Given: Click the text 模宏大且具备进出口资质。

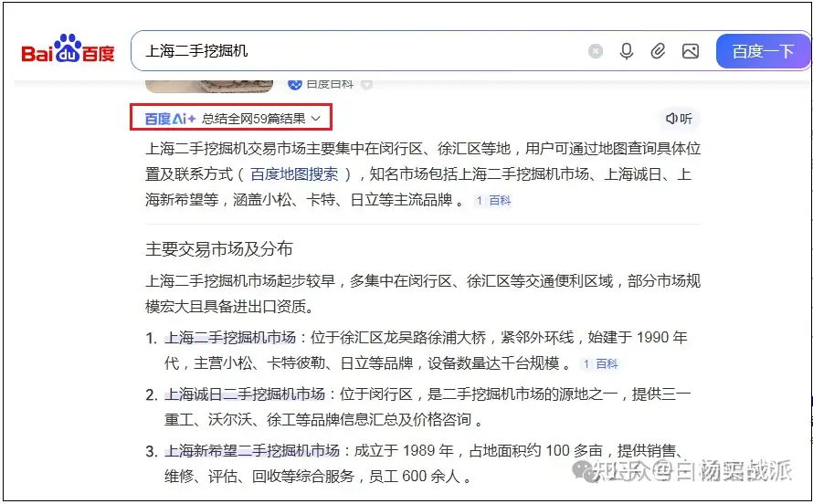Looking at the screenshot, I should (x=229, y=307).
